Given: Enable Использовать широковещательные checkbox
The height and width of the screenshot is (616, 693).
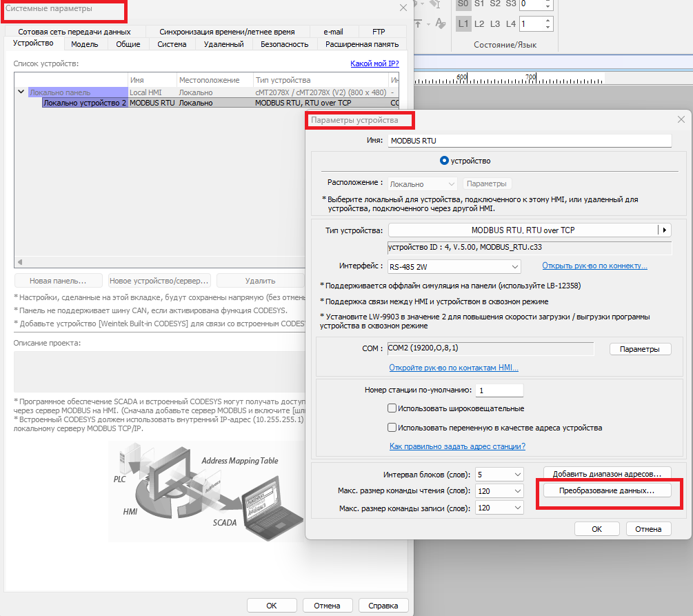Looking at the screenshot, I should (392, 409).
